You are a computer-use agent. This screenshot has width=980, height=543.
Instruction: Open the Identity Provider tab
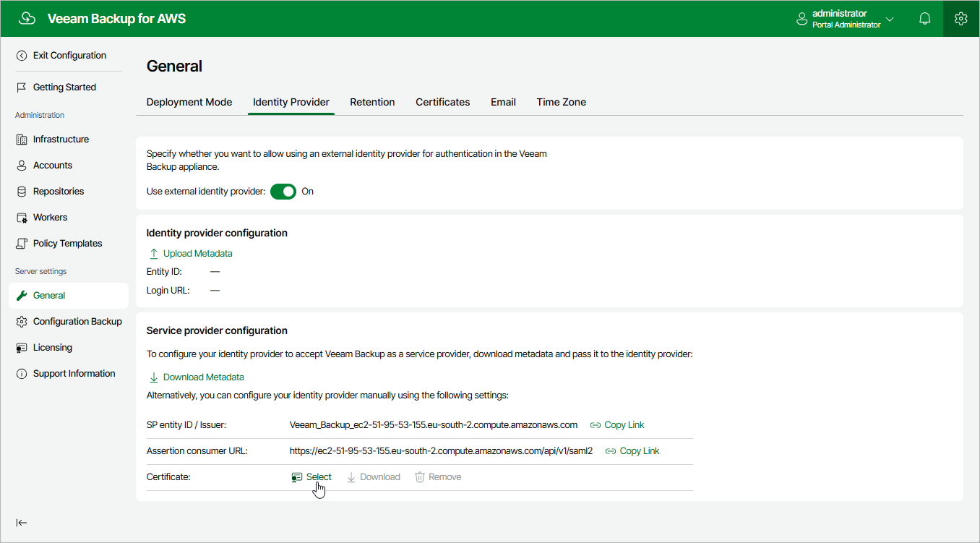pos(291,102)
